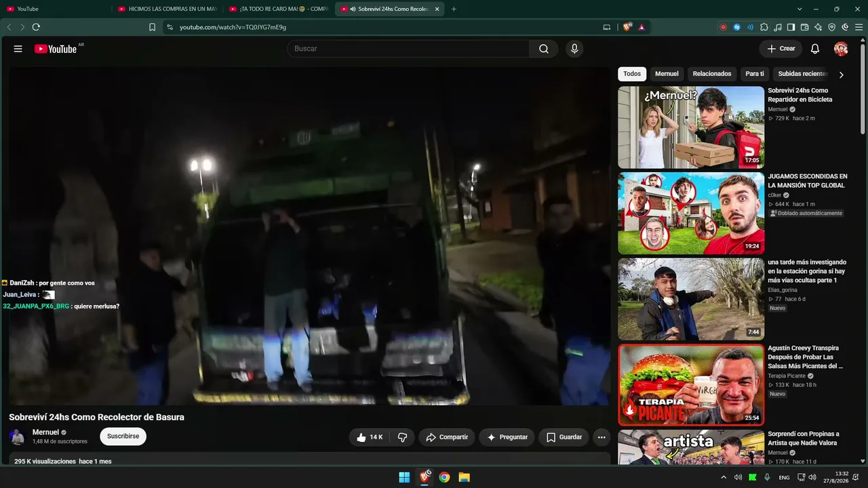
Task: Open a new browser tab
Action: [x=454, y=9]
